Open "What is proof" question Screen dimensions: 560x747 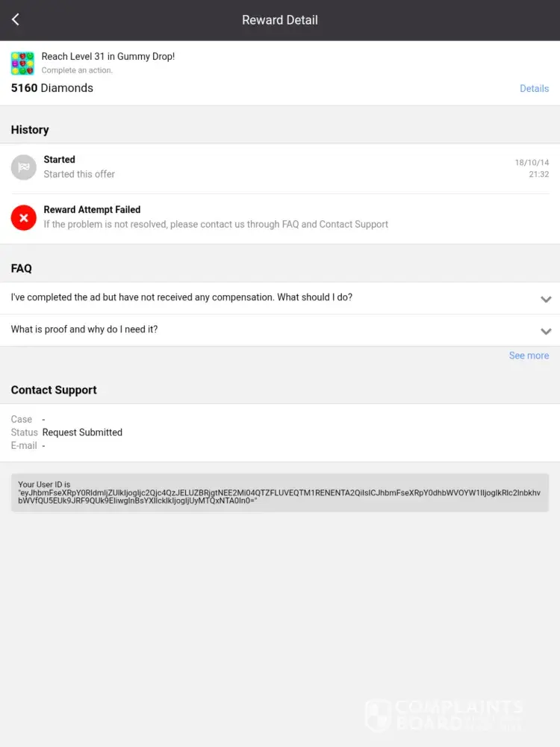(x=84, y=329)
